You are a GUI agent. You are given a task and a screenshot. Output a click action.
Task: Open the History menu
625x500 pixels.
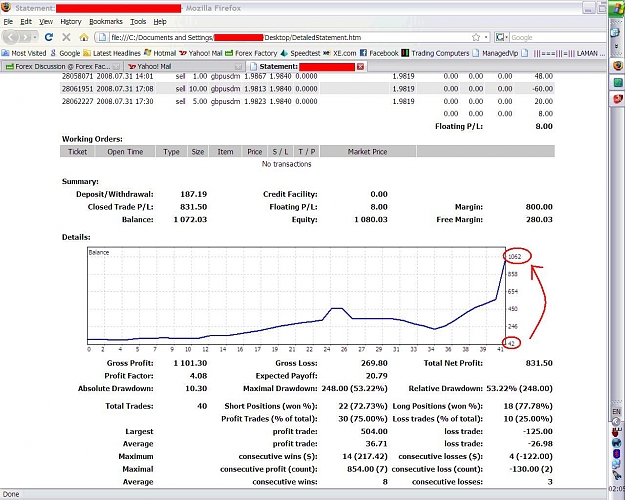tap(71, 22)
